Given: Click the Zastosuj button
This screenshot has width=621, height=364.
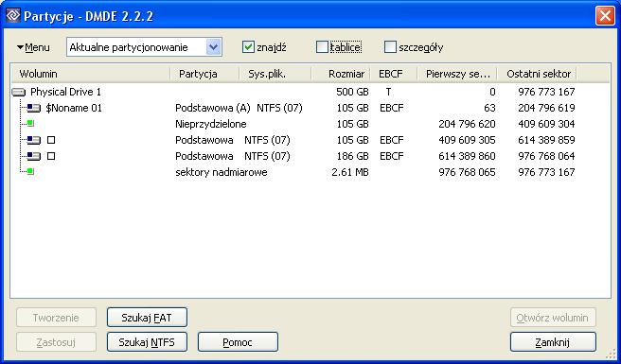Looking at the screenshot, I should 56,342.
